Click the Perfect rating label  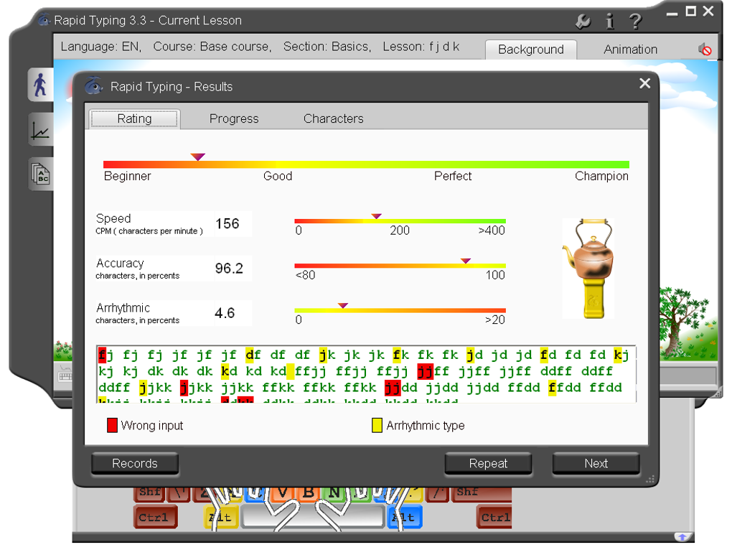[x=453, y=176]
